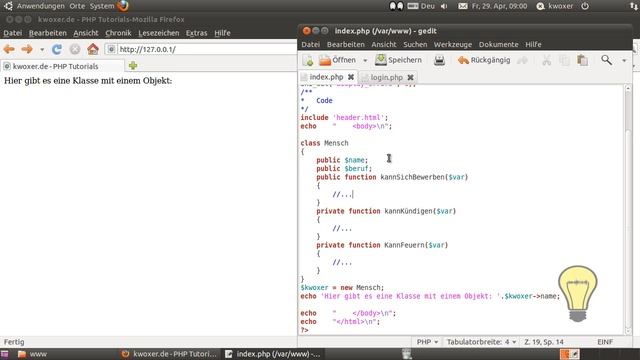Click the volume speaker icon in panel
The height and width of the screenshot is (360, 640).
(444, 6)
